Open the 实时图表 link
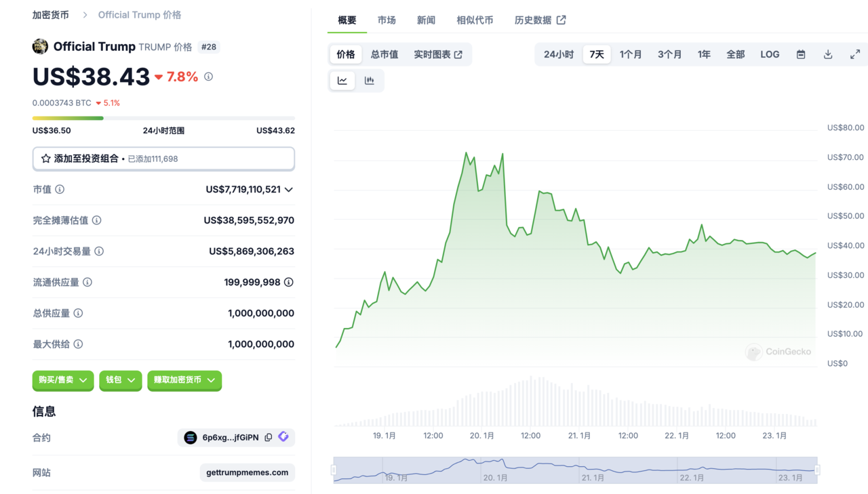Image resolution: width=868 pixels, height=494 pixels. click(438, 54)
